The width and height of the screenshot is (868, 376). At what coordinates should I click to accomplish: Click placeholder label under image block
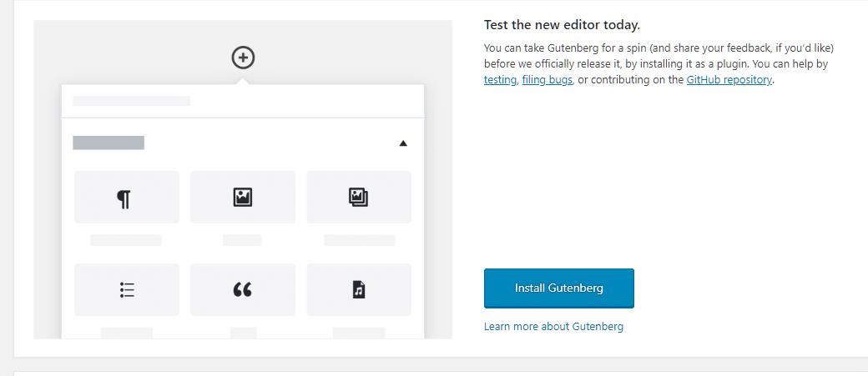coord(243,240)
